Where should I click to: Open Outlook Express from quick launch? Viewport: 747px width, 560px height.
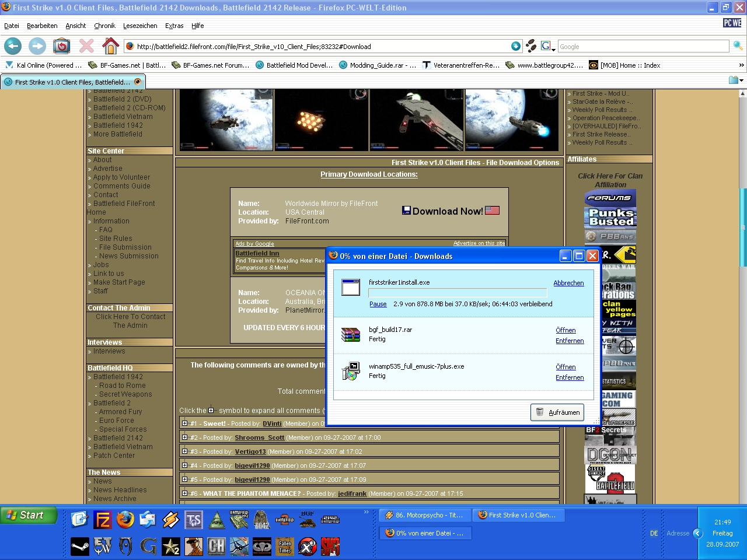(x=148, y=519)
